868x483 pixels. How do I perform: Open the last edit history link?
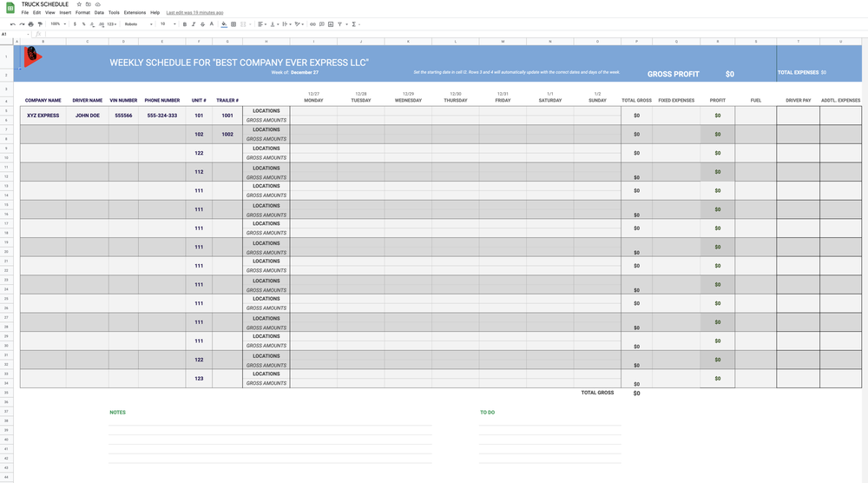(194, 13)
